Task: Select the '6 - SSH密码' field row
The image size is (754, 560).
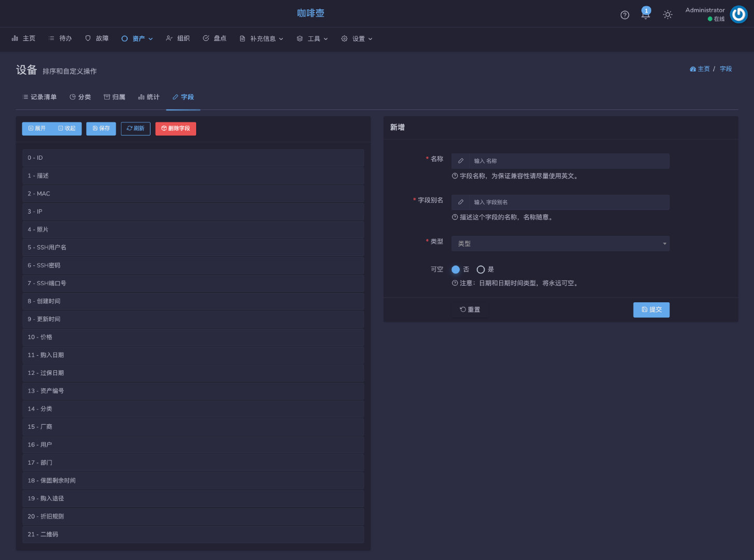Action: [193, 265]
